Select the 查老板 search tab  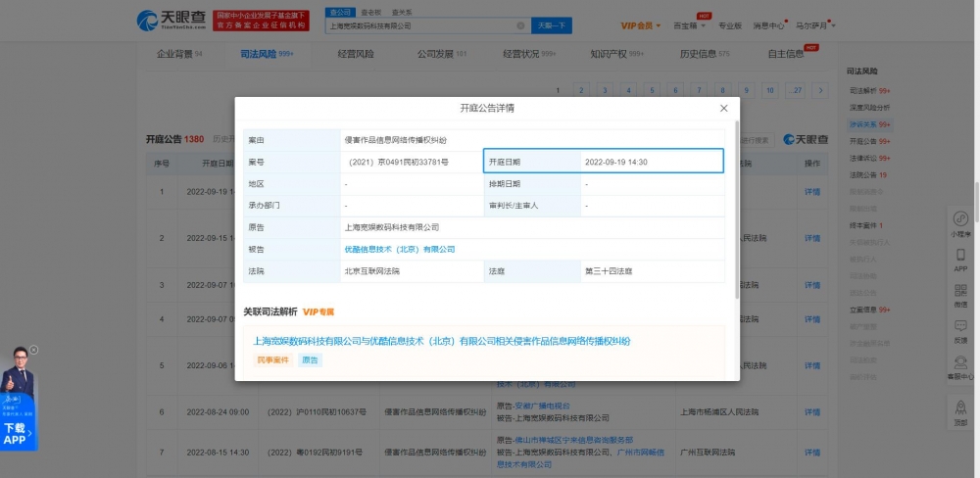371,12
